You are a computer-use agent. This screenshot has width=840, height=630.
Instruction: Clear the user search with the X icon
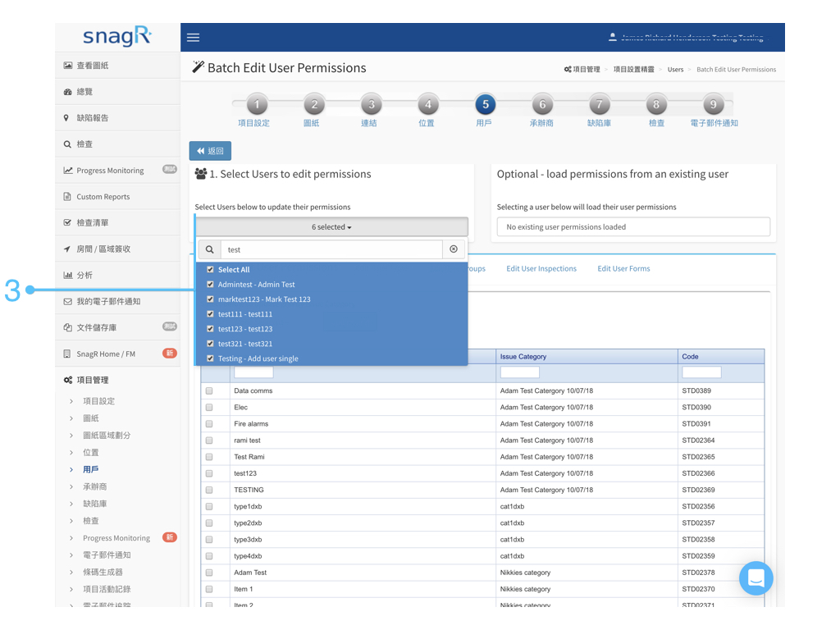(x=454, y=249)
